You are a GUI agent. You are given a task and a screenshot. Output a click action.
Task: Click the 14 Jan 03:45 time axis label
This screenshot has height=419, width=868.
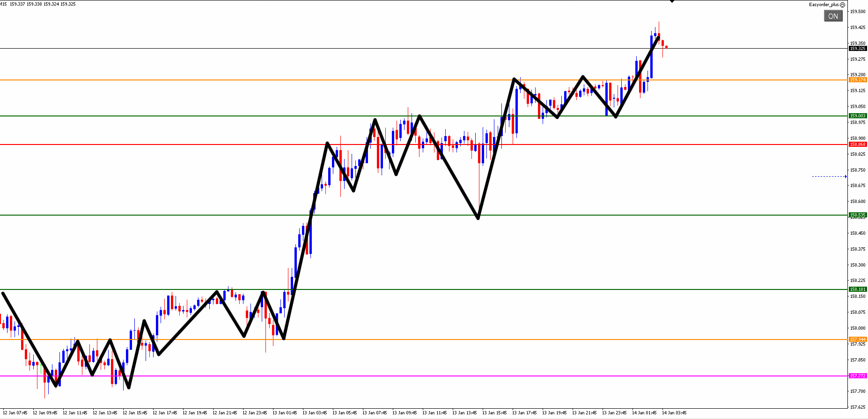tap(674, 413)
